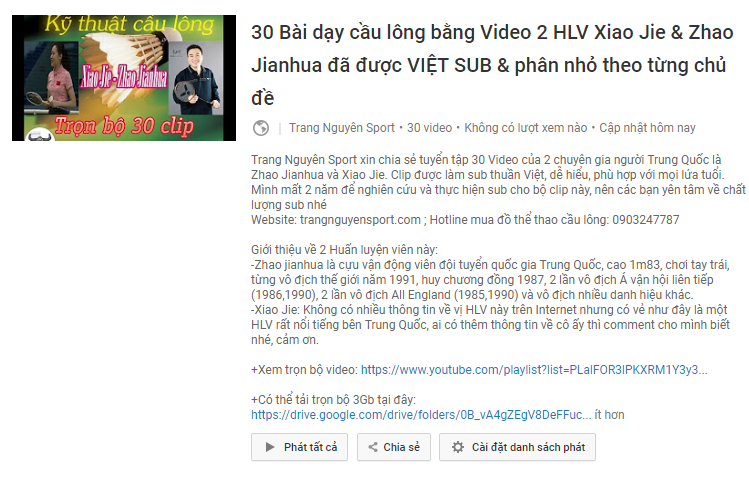Click the gear icon for playlist settings
This screenshot has height=477, width=749.
(x=458, y=447)
